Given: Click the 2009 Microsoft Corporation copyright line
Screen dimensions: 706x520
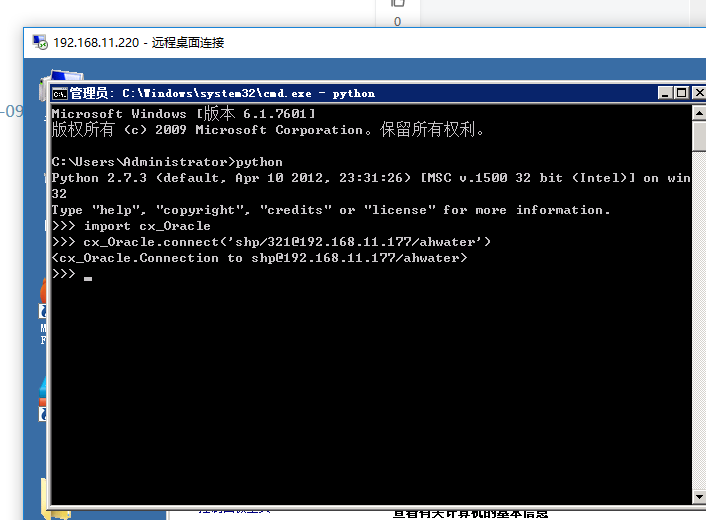Looking at the screenshot, I should [x=268, y=130].
